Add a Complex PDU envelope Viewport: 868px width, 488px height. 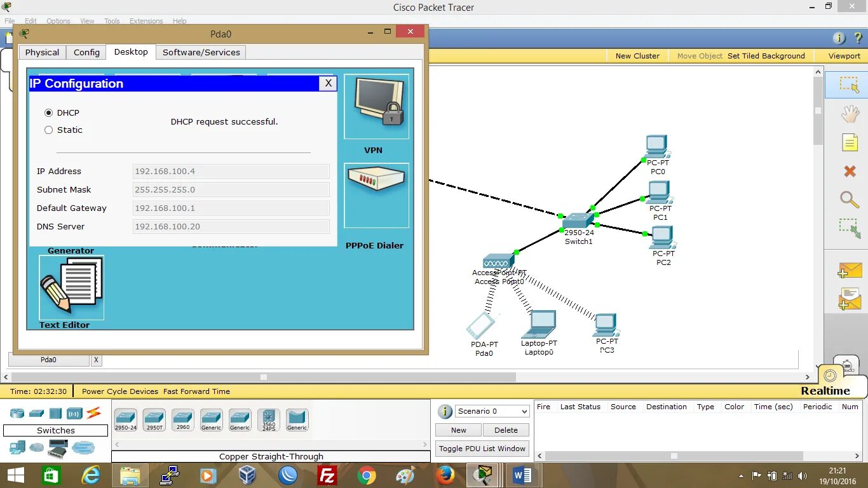click(x=850, y=299)
